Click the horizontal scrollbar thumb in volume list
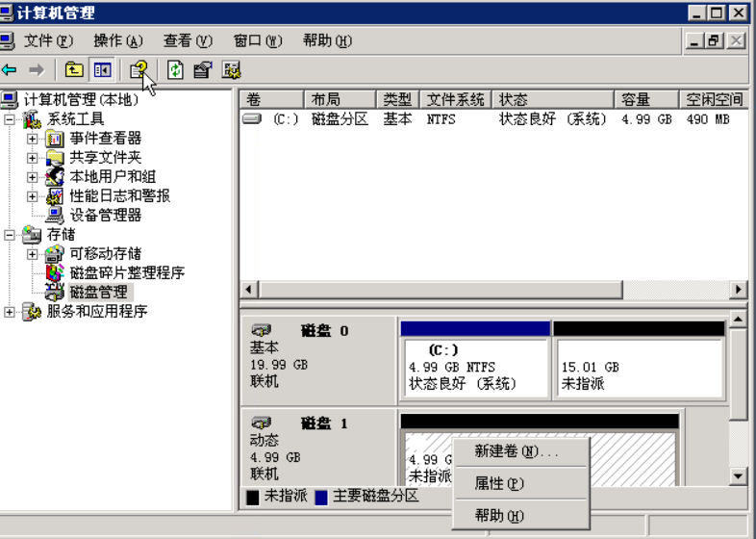The width and height of the screenshot is (756, 539). pyautogui.click(x=441, y=290)
